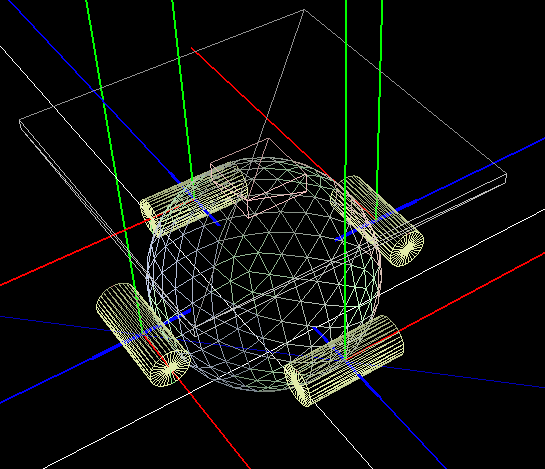Image resolution: width=545 pixels, height=469 pixels.
Task: Select the pink wireframe box atop sphere
Action: [259, 177]
